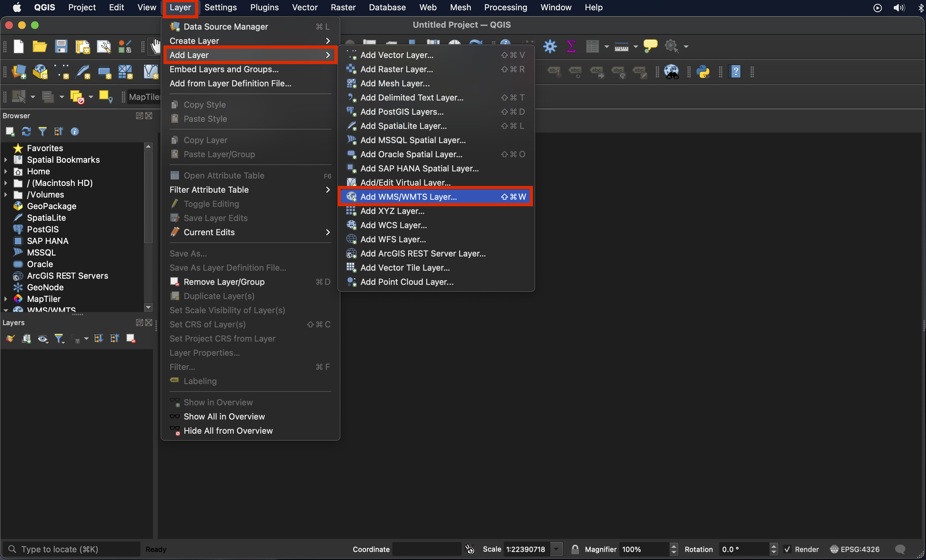The height and width of the screenshot is (560, 926).
Task: Expand the MapTiler browser entry
Action: point(5,299)
